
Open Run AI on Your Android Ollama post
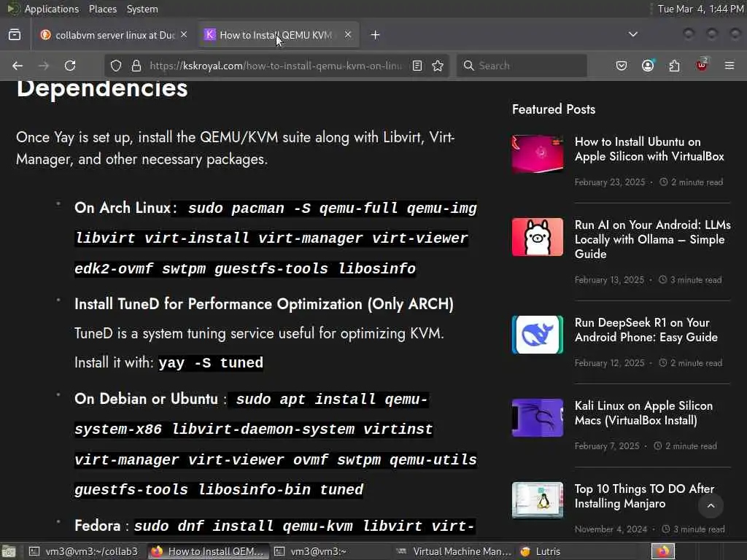(652, 239)
